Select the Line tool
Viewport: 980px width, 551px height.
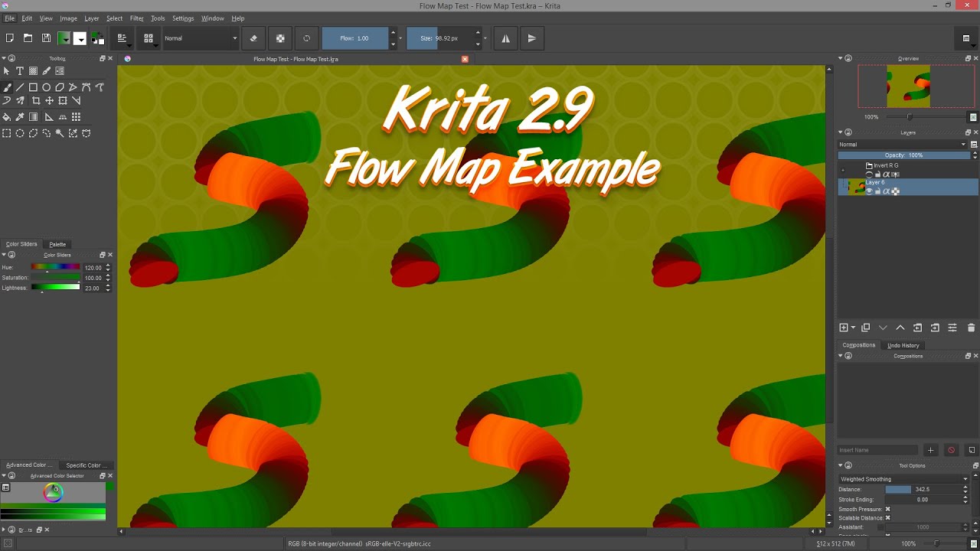pos(20,87)
